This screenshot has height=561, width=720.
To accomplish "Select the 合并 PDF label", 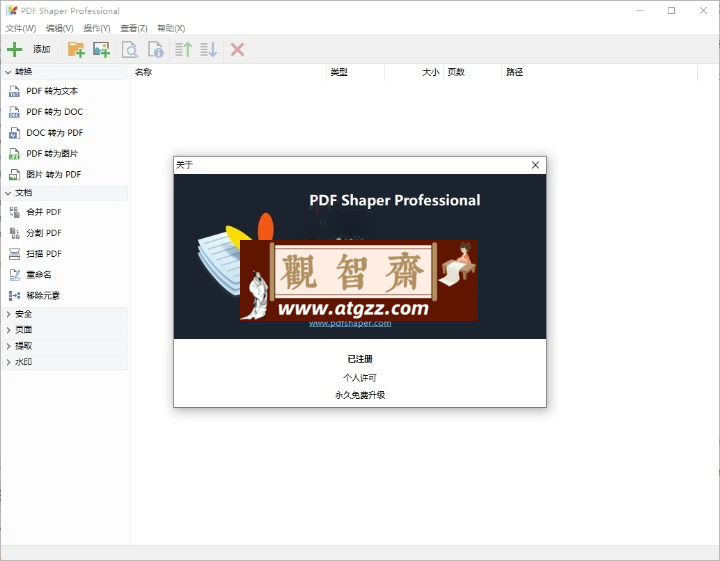I will click(44, 212).
